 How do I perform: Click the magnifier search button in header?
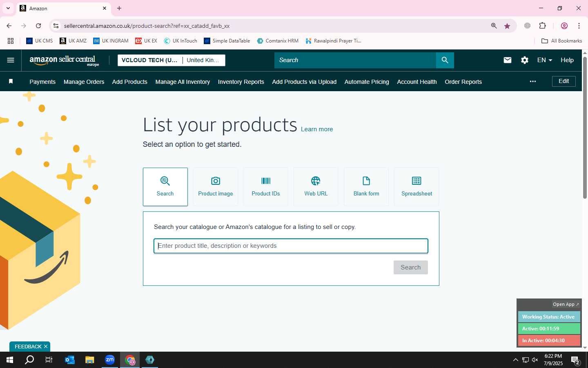(x=445, y=60)
